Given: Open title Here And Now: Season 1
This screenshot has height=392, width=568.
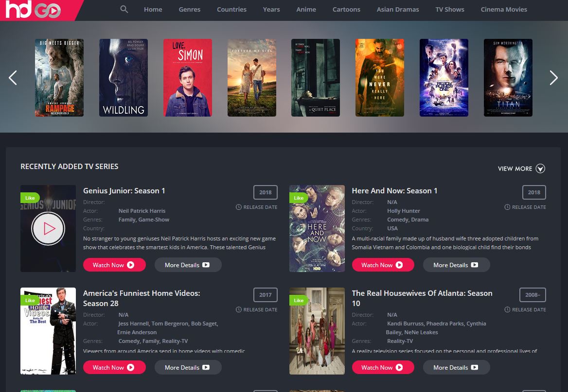Looking at the screenshot, I should point(394,191).
